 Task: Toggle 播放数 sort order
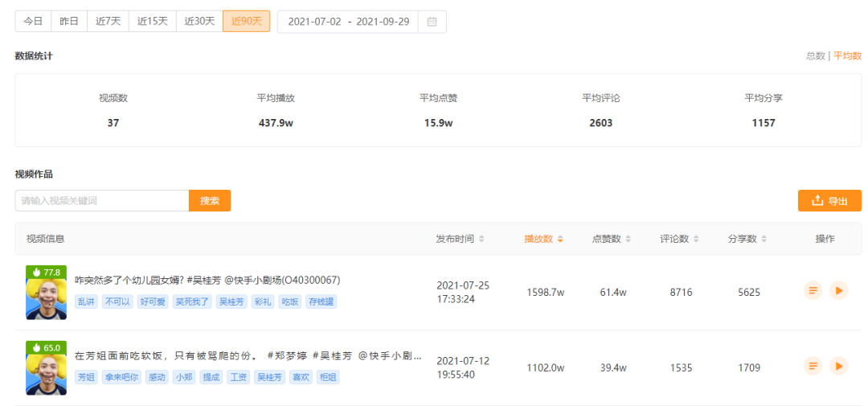(560, 240)
